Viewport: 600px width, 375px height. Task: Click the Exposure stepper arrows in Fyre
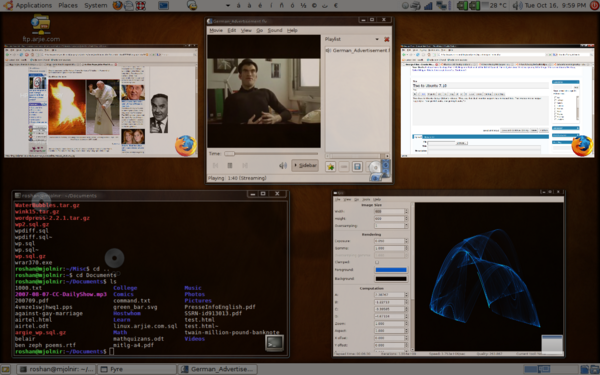[x=406, y=241]
